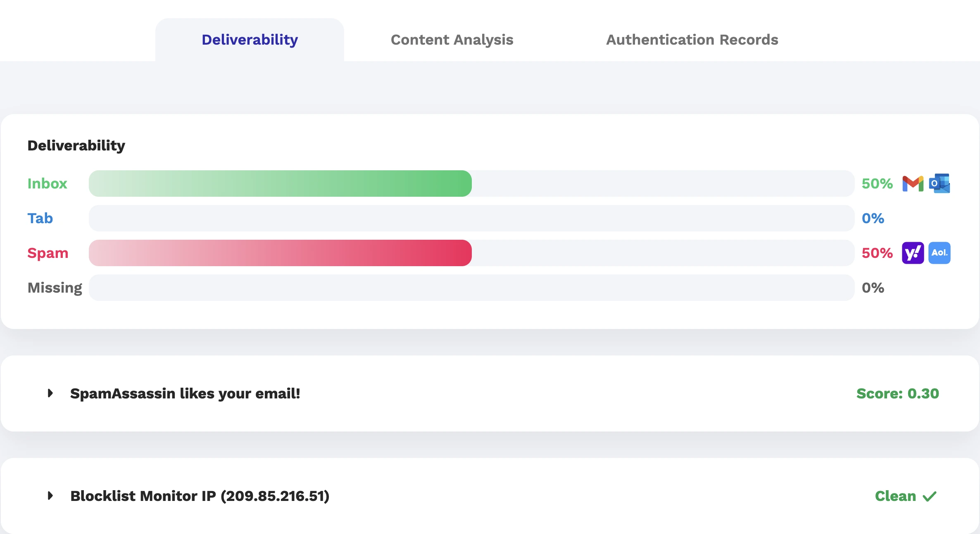Click 'SpamAssassin likes your email!' heading
This screenshot has width=980, height=534.
pos(185,393)
